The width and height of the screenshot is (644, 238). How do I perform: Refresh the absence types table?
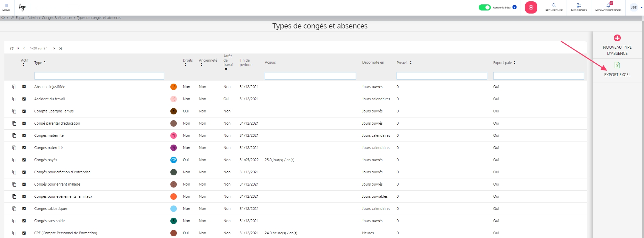[12, 48]
